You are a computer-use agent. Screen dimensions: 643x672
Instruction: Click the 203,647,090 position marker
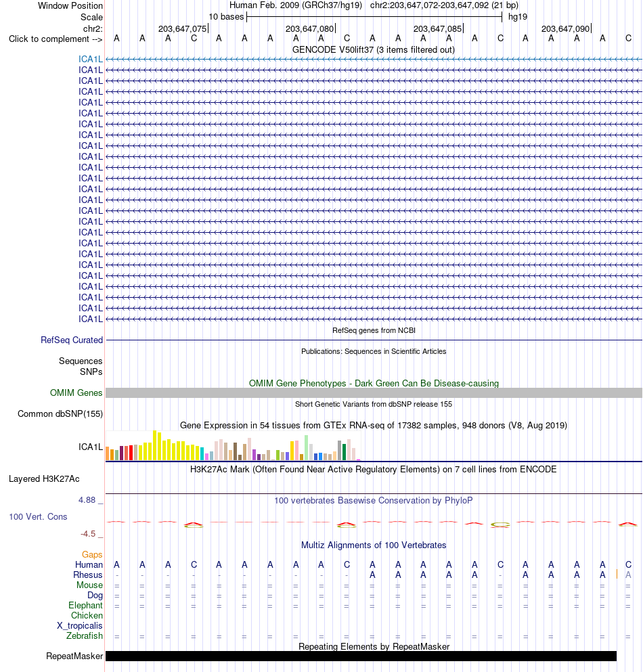tap(566, 28)
